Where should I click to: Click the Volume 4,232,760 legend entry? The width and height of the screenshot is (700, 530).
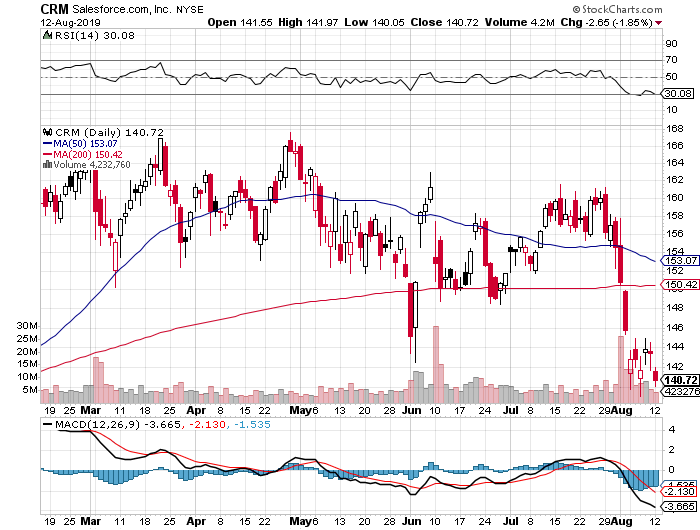[92, 165]
